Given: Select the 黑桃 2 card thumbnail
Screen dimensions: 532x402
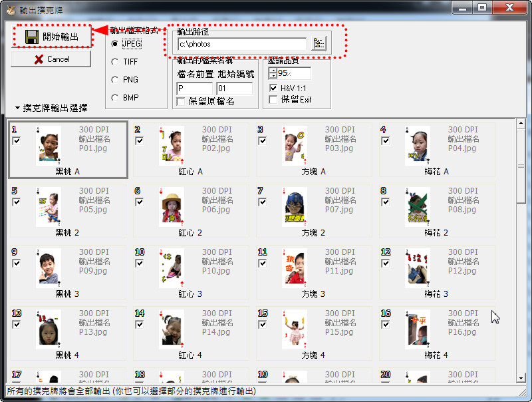Looking at the screenshot, I should tap(49, 207).
